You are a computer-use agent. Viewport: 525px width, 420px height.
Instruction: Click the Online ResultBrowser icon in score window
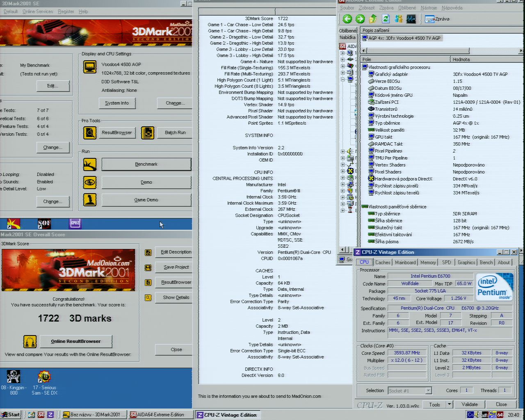coord(30,341)
